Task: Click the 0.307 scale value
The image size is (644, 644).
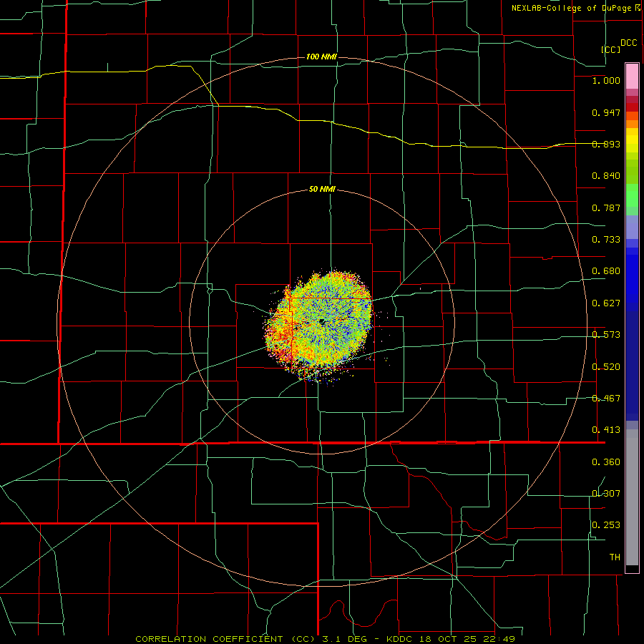Action: [606, 493]
